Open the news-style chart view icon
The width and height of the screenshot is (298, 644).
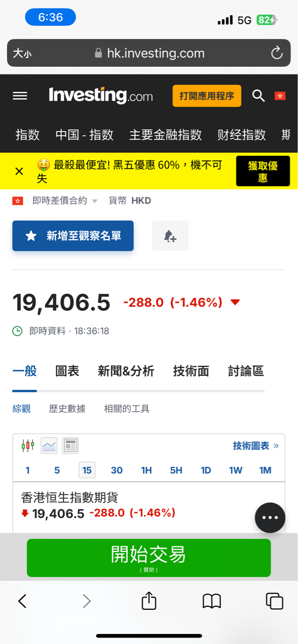pos(70,445)
